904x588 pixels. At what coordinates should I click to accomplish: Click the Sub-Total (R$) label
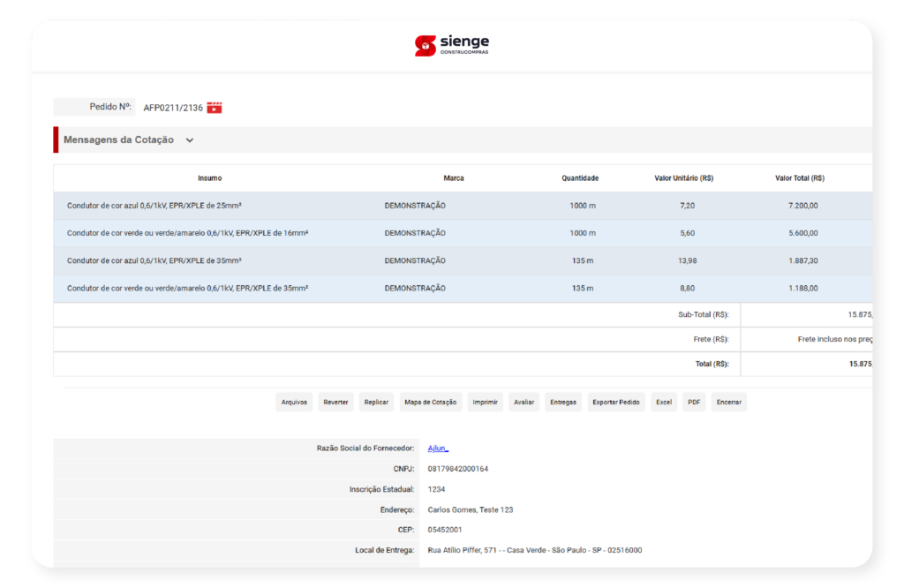704,315
